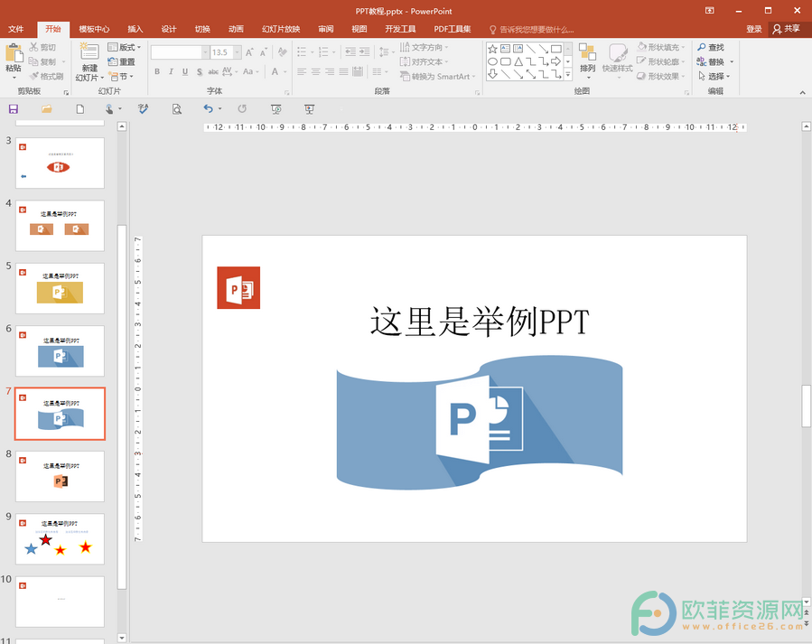
Task: Open the font color A control
Action: pyautogui.click(x=275, y=71)
